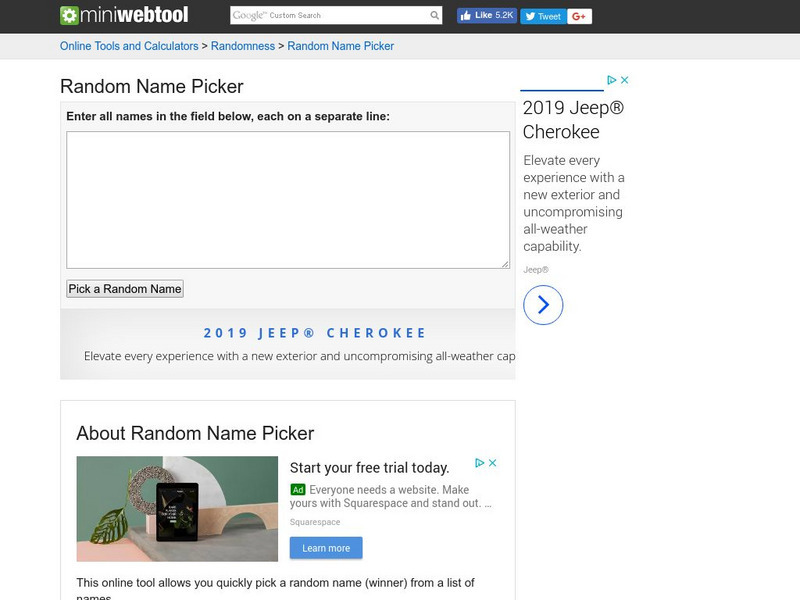Tweet this page via Twitter button
800x600 pixels.
(543, 16)
